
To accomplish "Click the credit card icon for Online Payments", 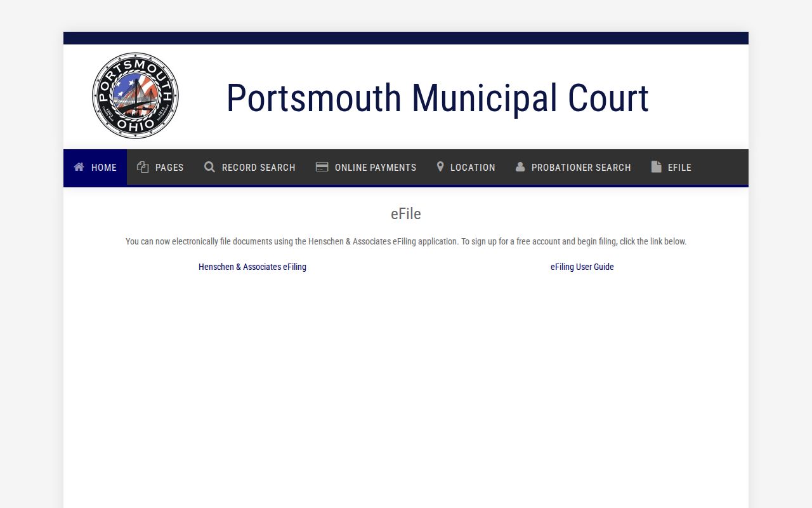I will pyautogui.click(x=322, y=167).
